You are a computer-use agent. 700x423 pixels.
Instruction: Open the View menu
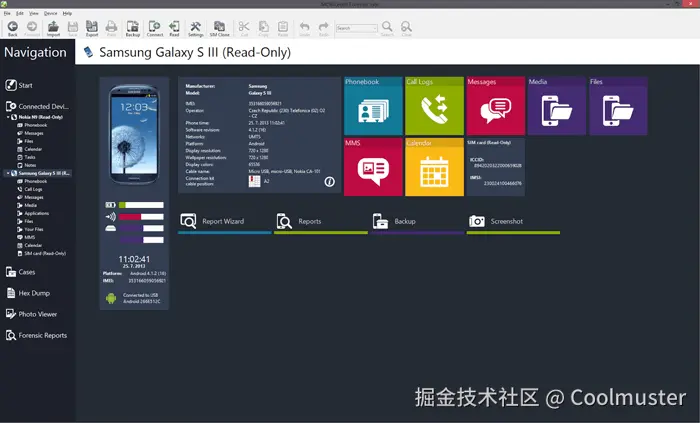33,13
